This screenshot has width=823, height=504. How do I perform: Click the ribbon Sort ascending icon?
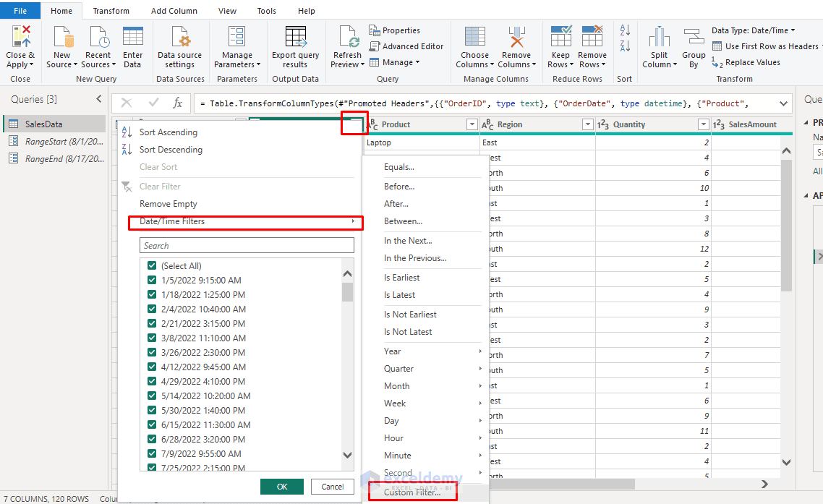[625, 30]
